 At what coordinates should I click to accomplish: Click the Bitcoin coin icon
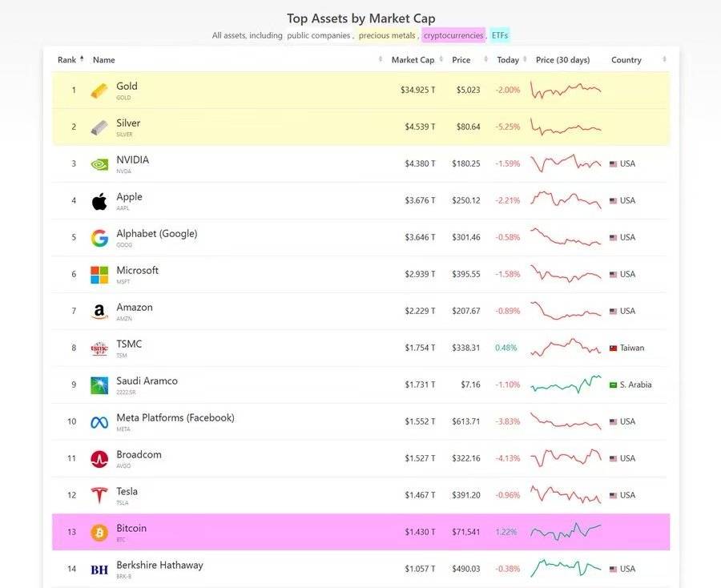point(99,533)
